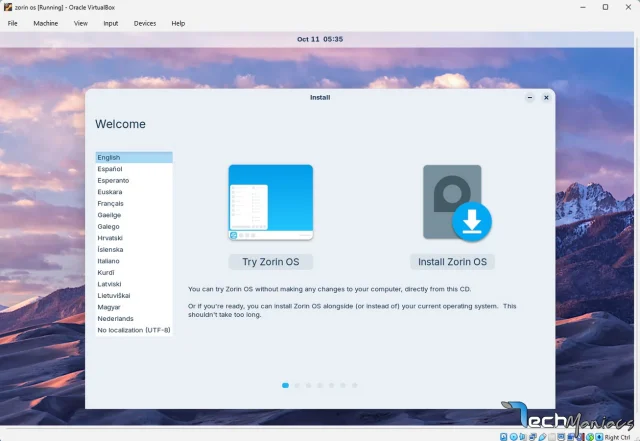Select English in the language list

[x=134, y=157]
